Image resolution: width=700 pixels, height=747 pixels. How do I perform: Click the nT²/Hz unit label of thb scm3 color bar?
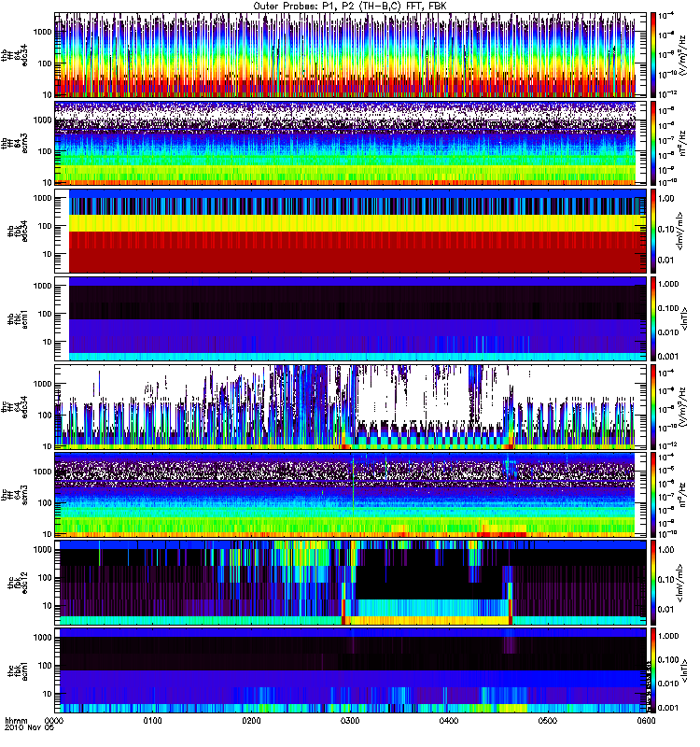(x=682, y=144)
